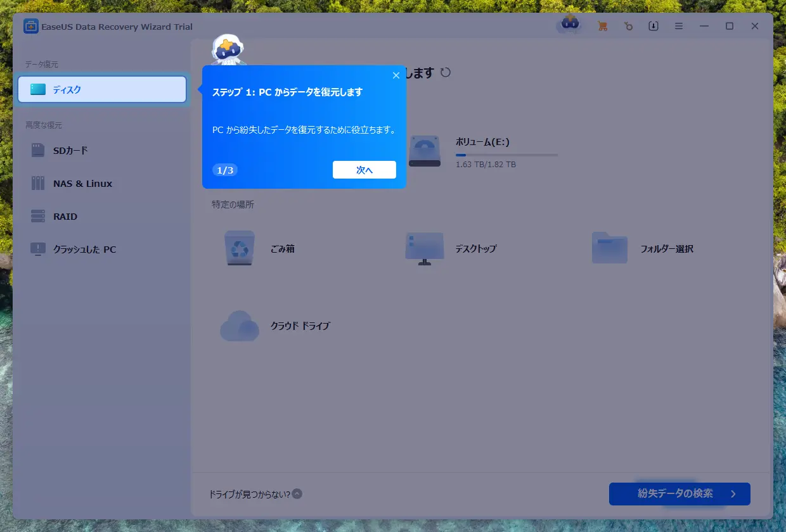Open the クラウド ドライブ cloud icon
This screenshot has width=786, height=532.
[x=240, y=326]
